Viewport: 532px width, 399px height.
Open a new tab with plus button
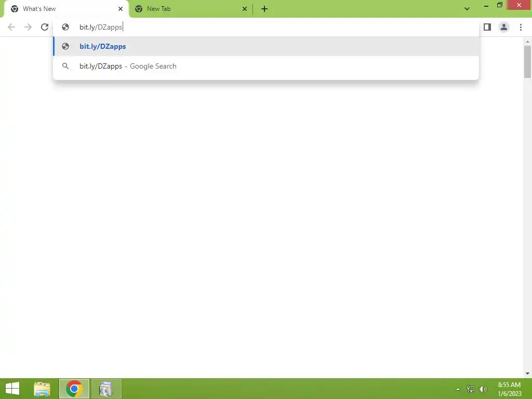tap(264, 9)
